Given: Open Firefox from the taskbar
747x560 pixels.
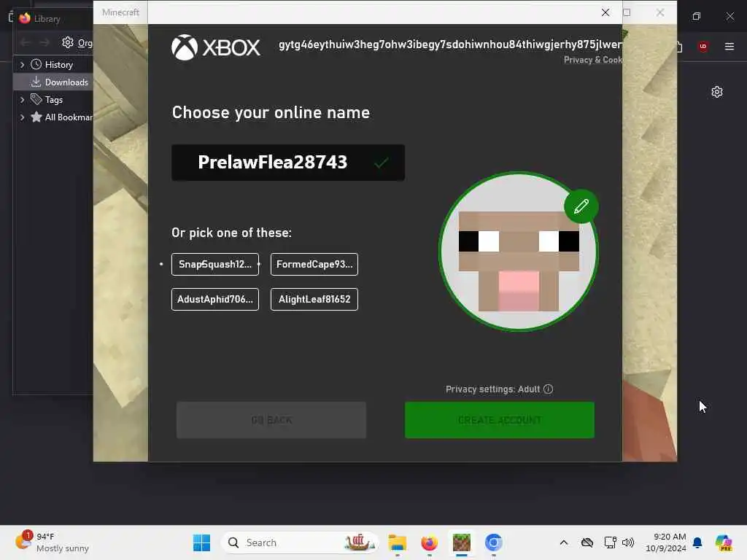Looking at the screenshot, I should [x=429, y=542].
